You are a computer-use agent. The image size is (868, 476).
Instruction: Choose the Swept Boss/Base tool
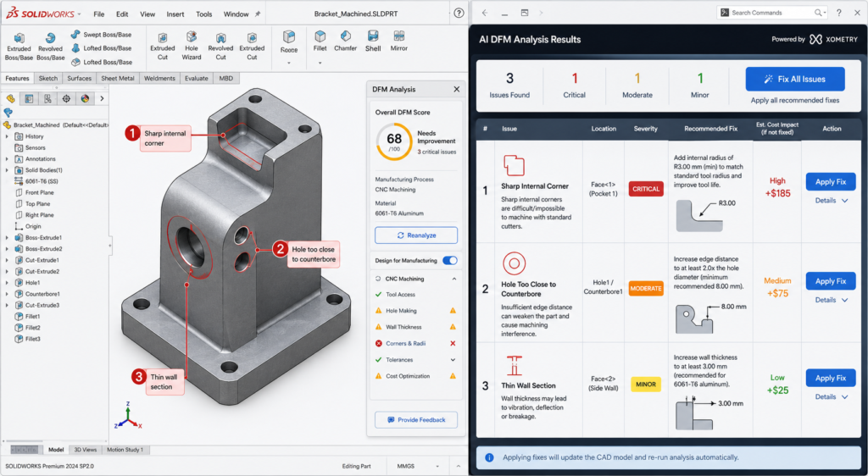point(102,34)
